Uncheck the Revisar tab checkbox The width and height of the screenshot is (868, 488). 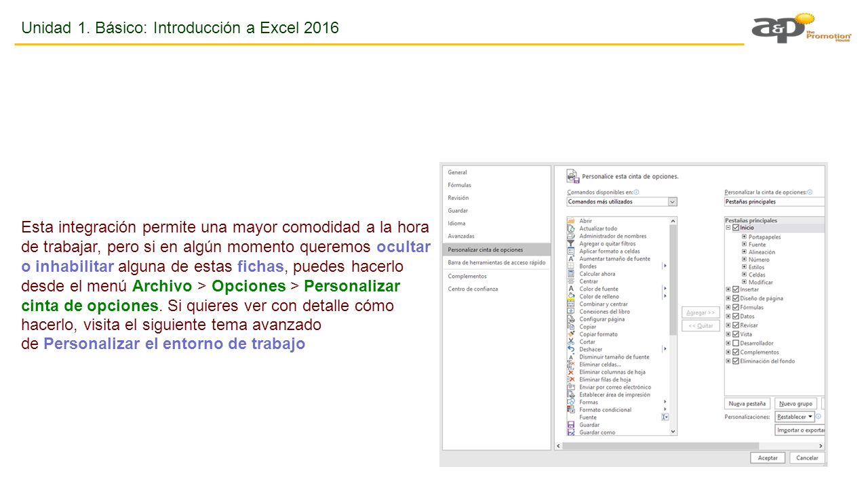tap(736, 325)
